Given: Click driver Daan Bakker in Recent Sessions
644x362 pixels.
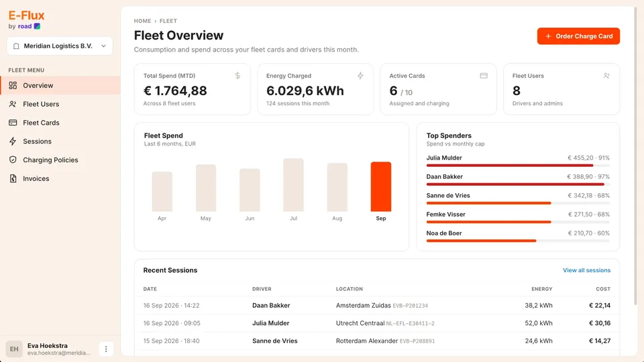Looking at the screenshot, I should pyautogui.click(x=271, y=306).
